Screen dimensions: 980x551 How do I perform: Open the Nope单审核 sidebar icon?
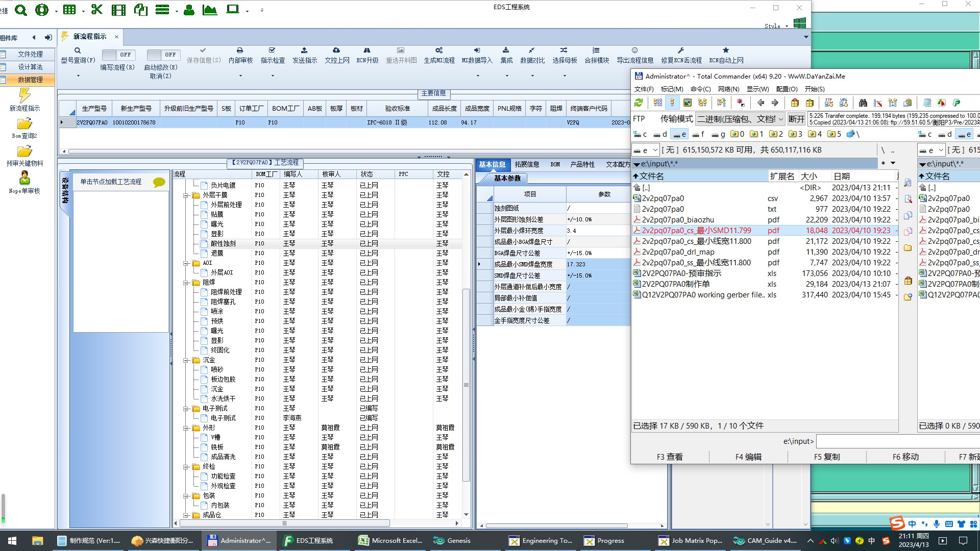coord(24,178)
